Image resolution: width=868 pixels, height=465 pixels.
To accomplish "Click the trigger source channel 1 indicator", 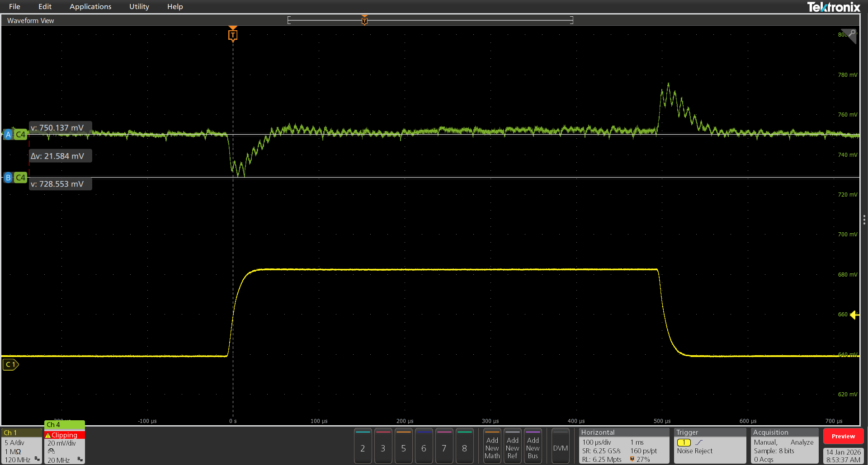I will [x=684, y=442].
